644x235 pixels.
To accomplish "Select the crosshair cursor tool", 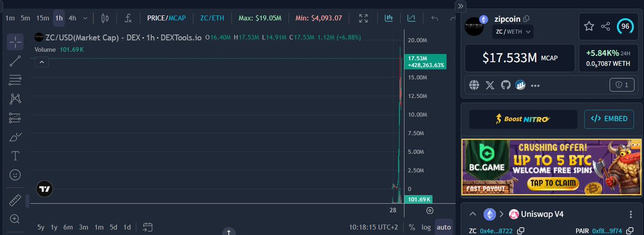I will point(15,41).
